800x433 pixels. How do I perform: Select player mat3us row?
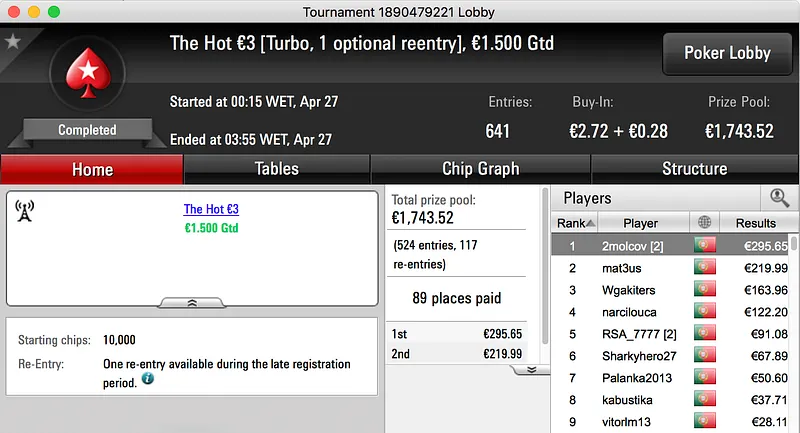641,268
